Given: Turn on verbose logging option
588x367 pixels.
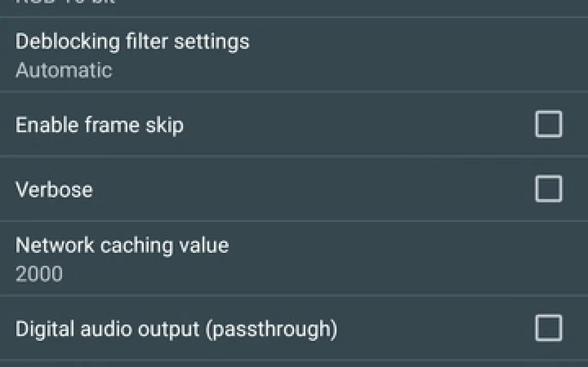Looking at the screenshot, I should click(x=548, y=189).
